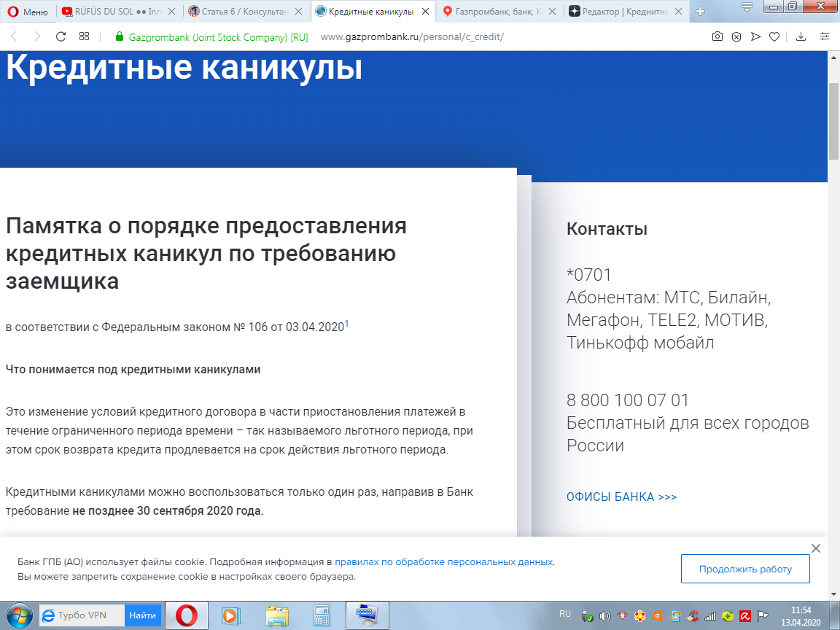
Task: Close the Газпромбанк map tab
Action: pyautogui.click(x=552, y=11)
